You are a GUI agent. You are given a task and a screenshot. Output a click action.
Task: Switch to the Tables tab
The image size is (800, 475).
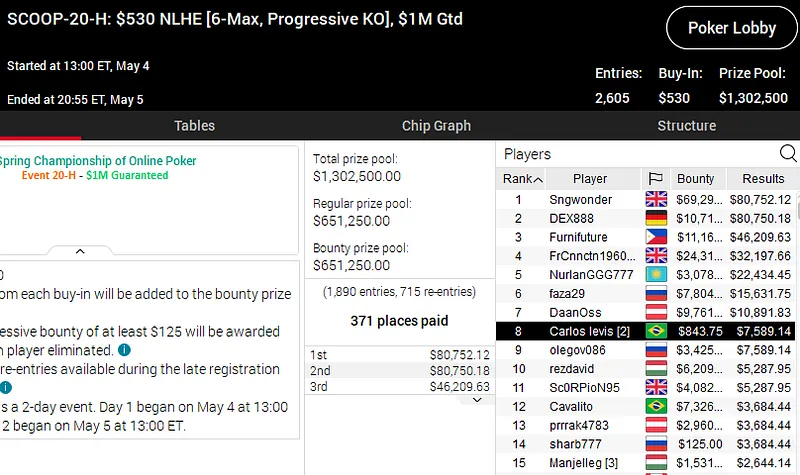point(194,126)
